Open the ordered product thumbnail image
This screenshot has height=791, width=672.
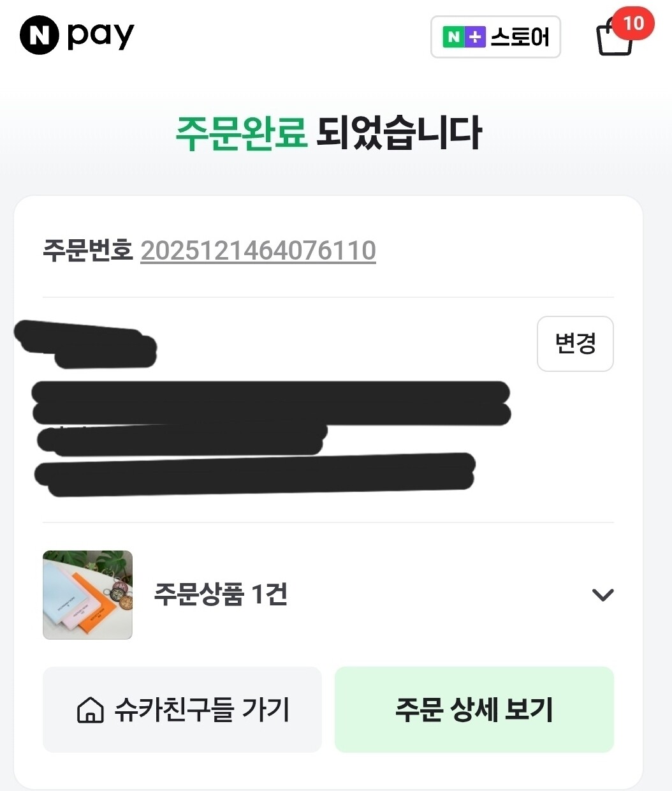point(87,595)
